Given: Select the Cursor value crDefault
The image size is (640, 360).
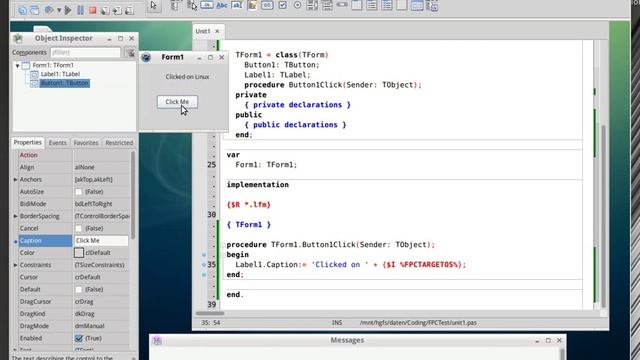Looking at the screenshot, I should tap(88, 277).
